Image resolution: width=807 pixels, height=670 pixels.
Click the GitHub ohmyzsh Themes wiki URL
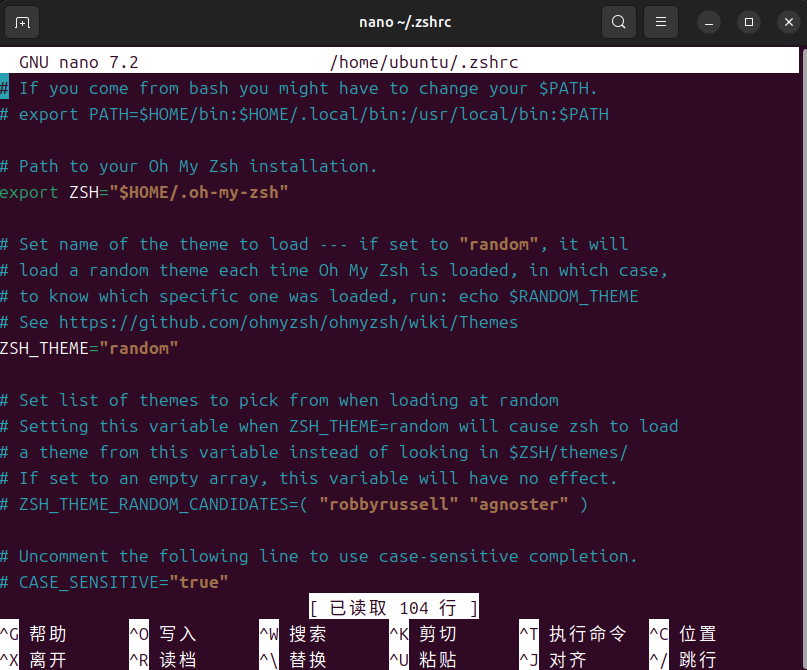tap(288, 322)
